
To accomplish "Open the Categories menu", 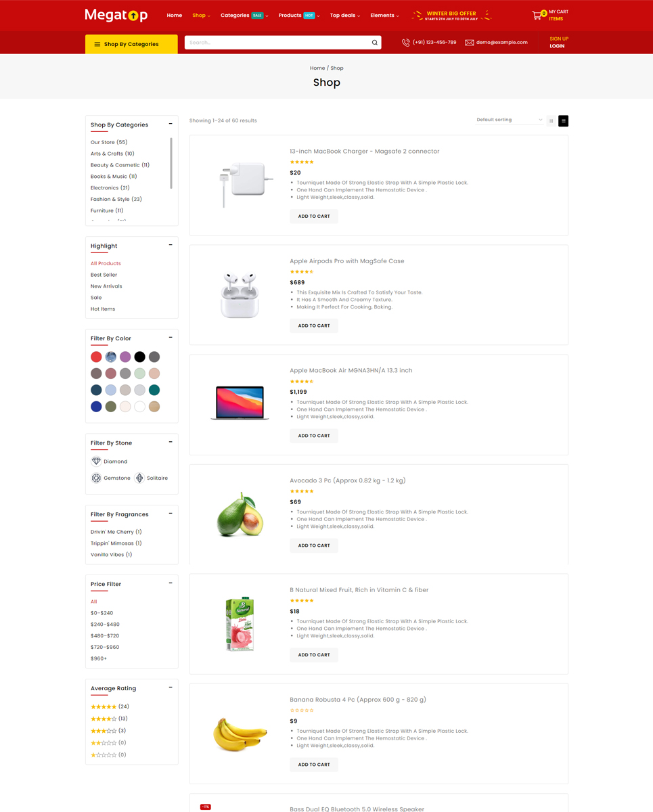I will click(235, 15).
